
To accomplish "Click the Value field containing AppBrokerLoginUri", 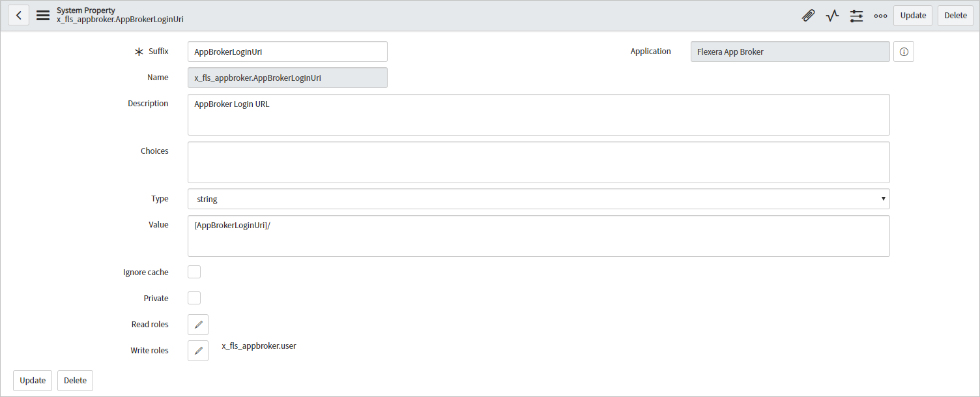I will pos(538,236).
